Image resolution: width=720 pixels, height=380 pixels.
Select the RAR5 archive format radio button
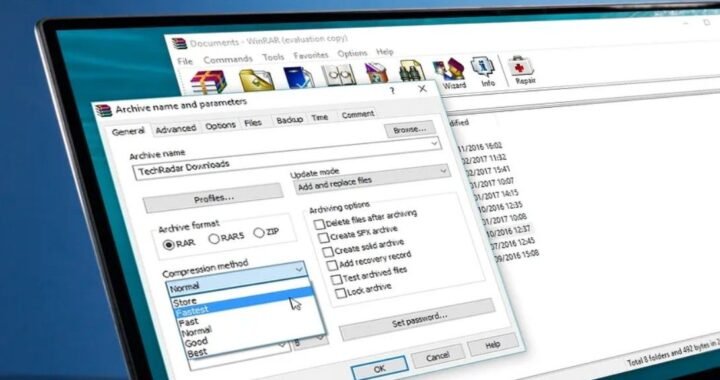point(214,239)
